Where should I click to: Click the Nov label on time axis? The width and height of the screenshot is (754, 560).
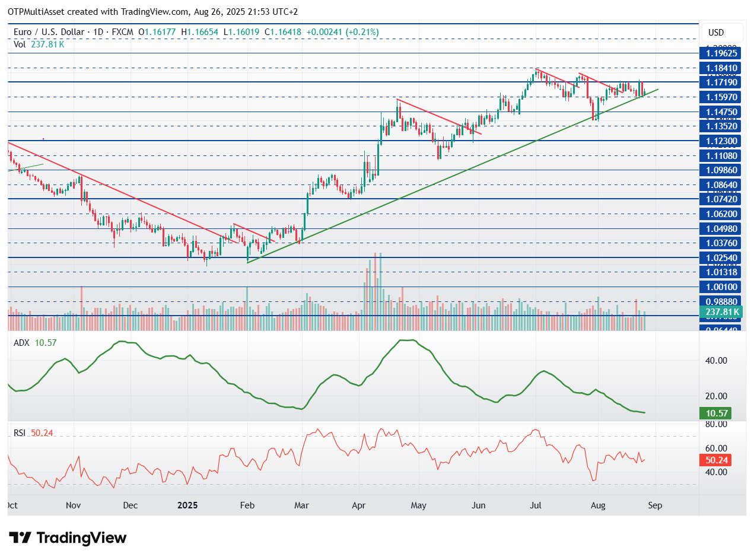pyautogui.click(x=74, y=505)
